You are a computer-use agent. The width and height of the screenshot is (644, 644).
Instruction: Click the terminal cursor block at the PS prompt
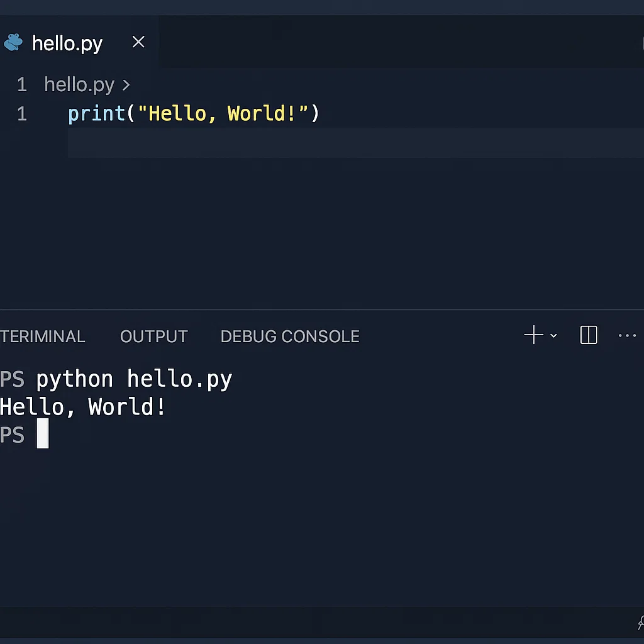(42, 434)
